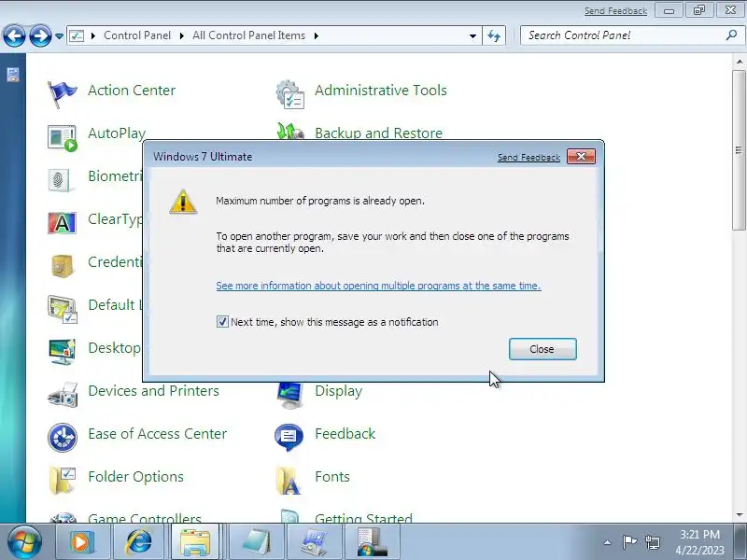Open the Desktop Gadgets monitor icon
747x560 pixels.
click(x=62, y=352)
